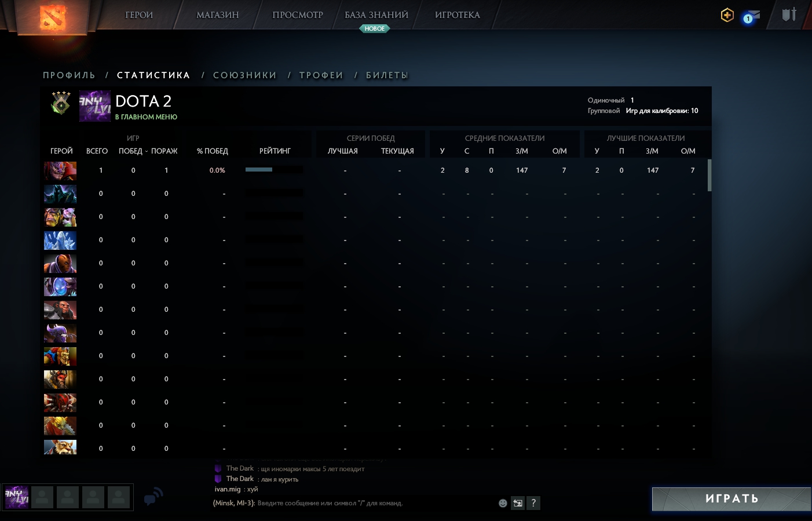Click the НОВОЕ badge under БАЗА ЗНАНИЙ

point(375,28)
